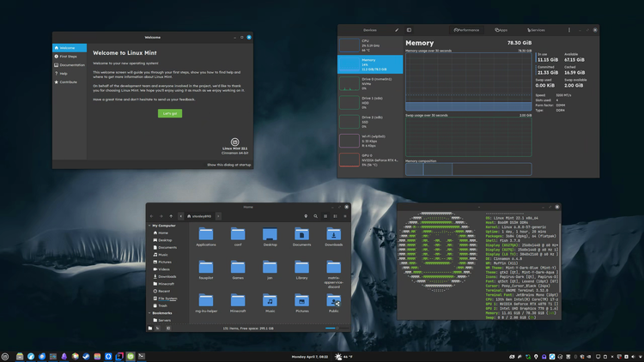Collapse the My Computer section
Viewport: 644px width, 362px height.
149,226
